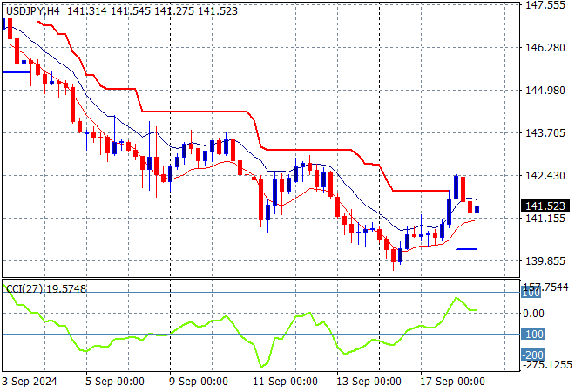Click the short blue horizontal line below latest candles

[466, 249]
